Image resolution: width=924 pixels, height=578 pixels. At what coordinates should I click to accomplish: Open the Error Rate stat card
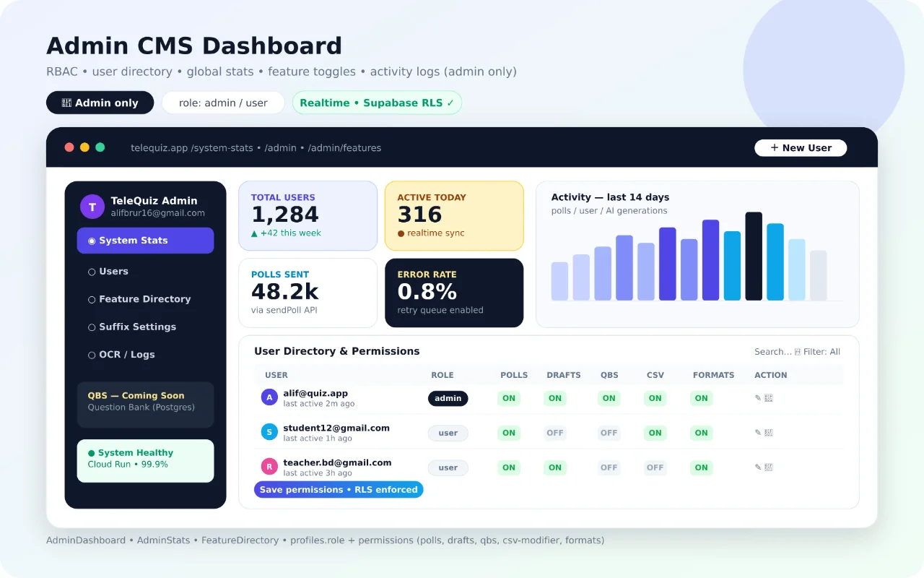(454, 293)
